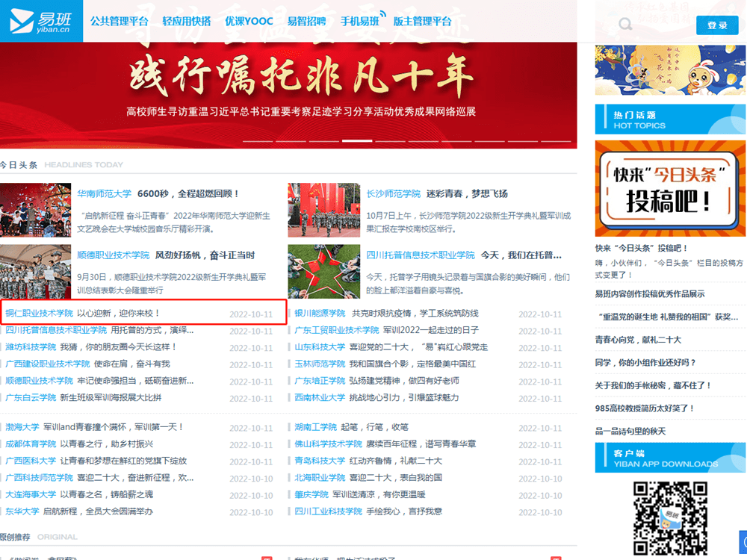This screenshot has width=747, height=560.
Task: Click the 西南林业大学 school link
Action: click(x=320, y=398)
